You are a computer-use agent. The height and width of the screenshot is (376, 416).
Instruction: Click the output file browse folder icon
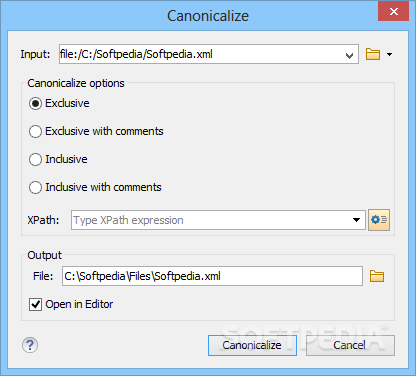pyautogui.click(x=377, y=276)
